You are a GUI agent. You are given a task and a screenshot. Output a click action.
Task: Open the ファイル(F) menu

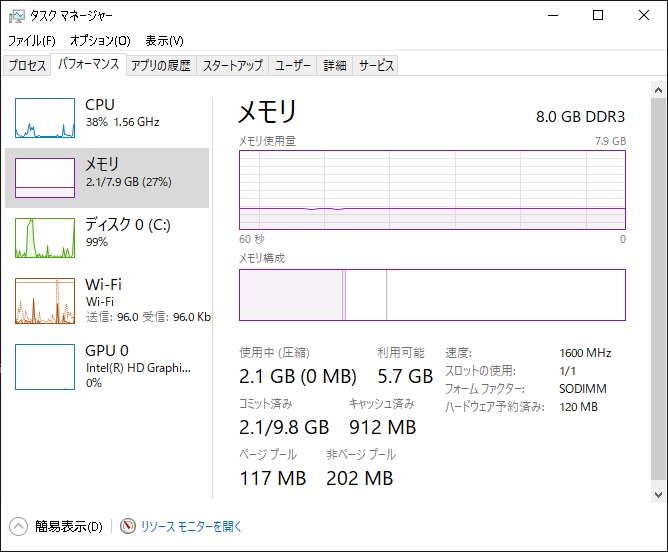click(x=32, y=41)
